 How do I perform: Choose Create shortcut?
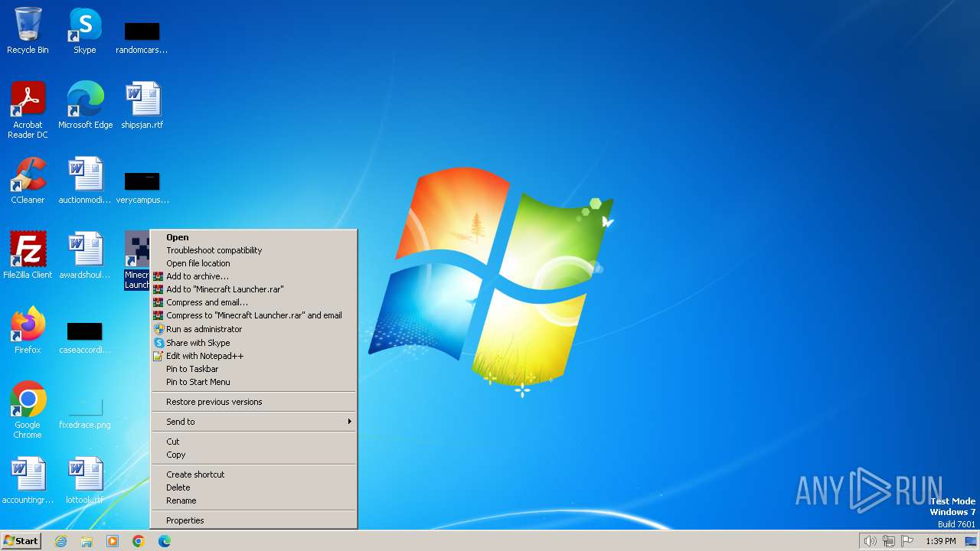(253, 474)
